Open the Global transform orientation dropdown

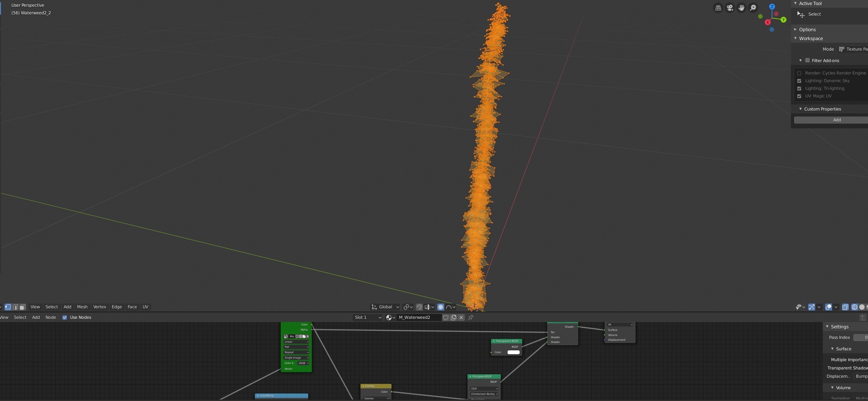(385, 307)
